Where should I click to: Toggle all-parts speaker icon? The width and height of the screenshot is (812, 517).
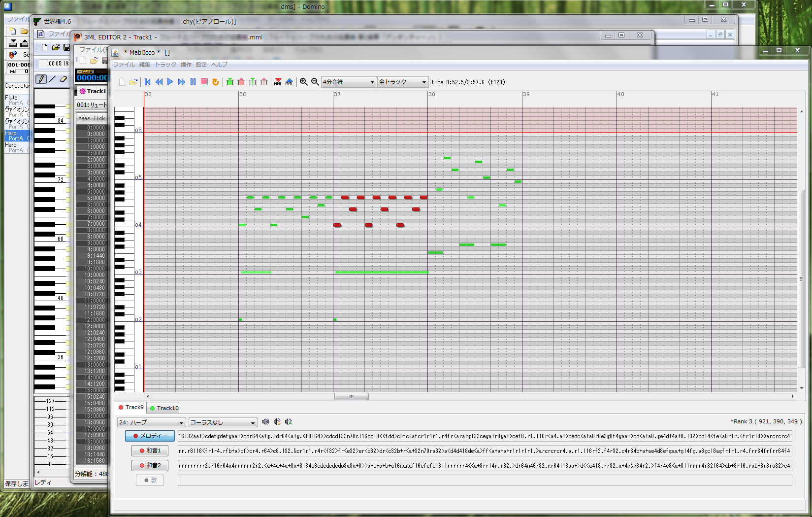pos(289,422)
